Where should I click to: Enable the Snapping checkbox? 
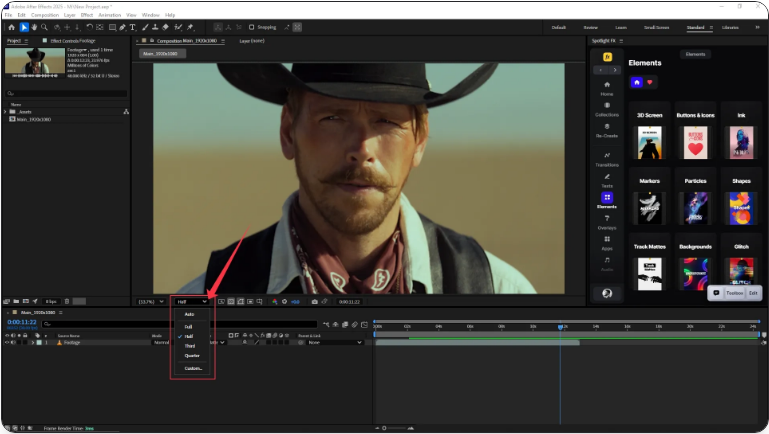[x=253, y=27]
